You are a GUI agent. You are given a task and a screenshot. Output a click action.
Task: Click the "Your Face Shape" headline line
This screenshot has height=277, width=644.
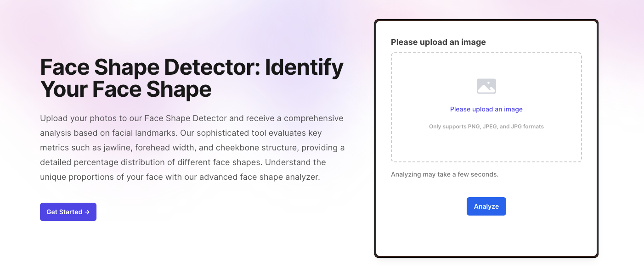click(125, 89)
